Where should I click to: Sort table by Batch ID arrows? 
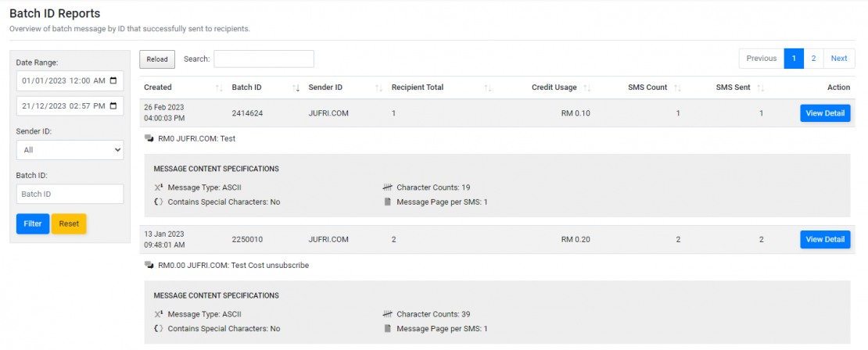[296, 87]
